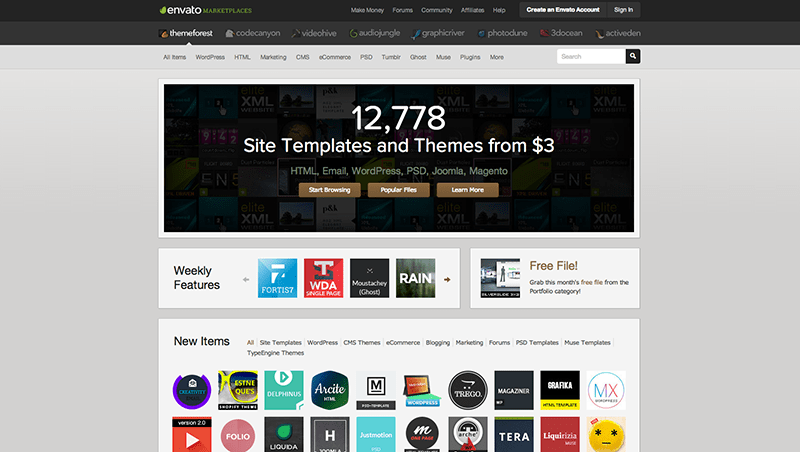Image resolution: width=800 pixels, height=452 pixels.
Task: Filter New Items by Blogging
Action: (438, 343)
